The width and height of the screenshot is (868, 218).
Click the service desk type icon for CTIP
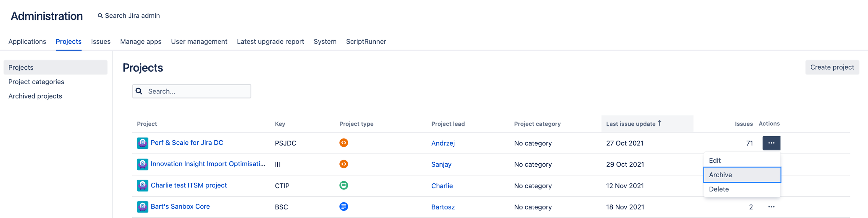click(343, 185)
